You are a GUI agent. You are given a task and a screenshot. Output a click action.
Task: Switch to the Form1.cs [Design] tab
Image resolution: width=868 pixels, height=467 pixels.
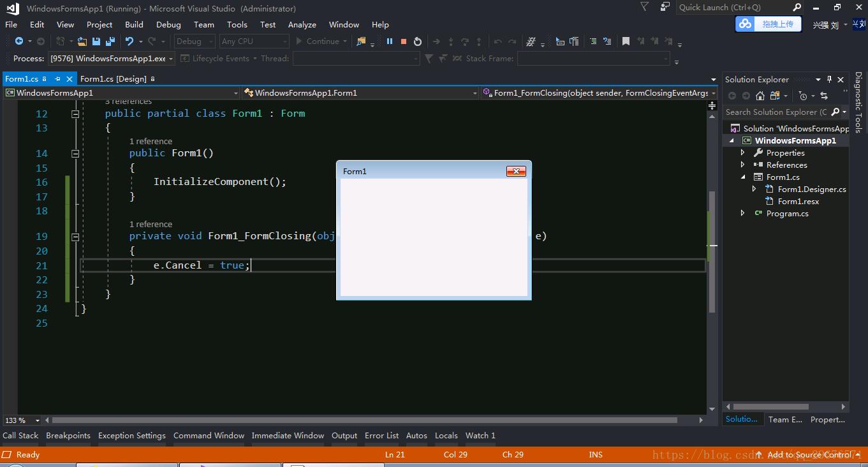(113, 79)
